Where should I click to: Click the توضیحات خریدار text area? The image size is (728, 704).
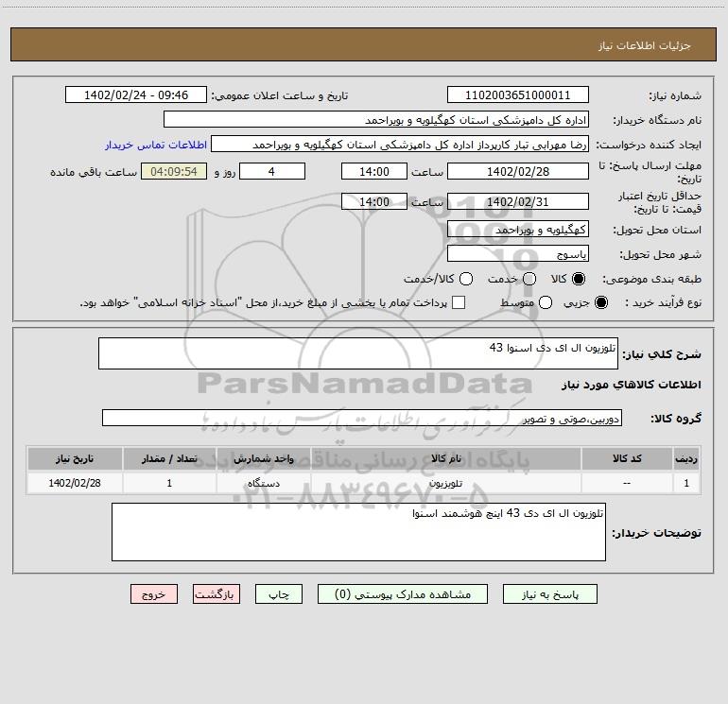[x=358, y=532]
